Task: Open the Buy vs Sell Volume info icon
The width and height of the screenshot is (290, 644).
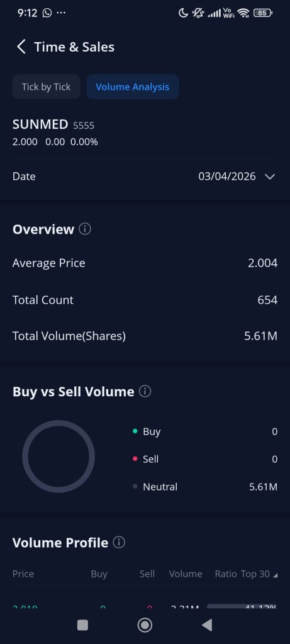Action: point(145,391)
